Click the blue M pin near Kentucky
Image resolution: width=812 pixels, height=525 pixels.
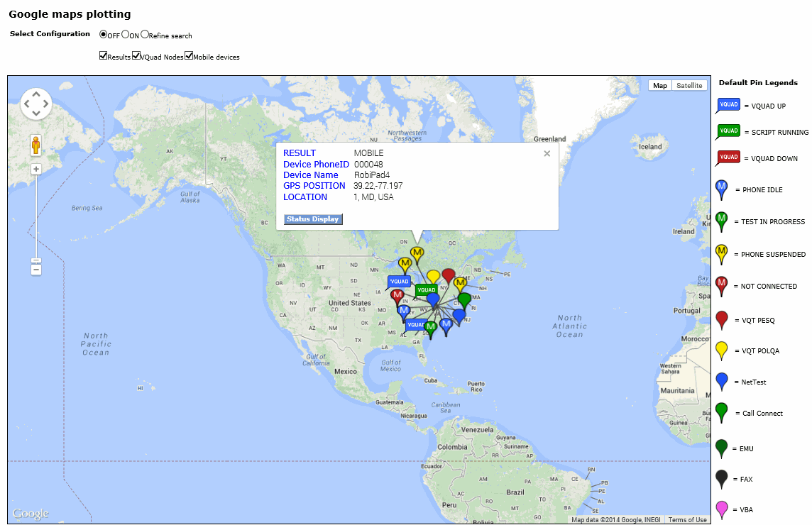click(404, 313)
